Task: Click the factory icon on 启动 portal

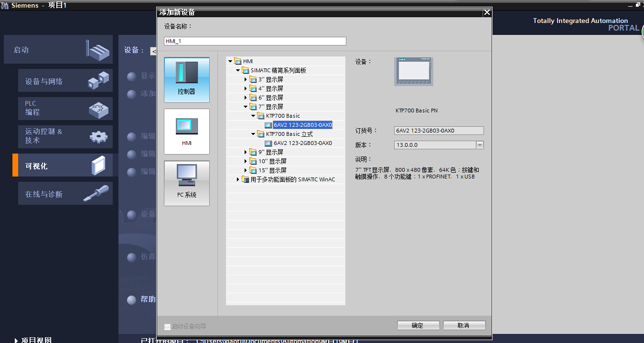Action: pyautogui.click(x=97, y=49)
